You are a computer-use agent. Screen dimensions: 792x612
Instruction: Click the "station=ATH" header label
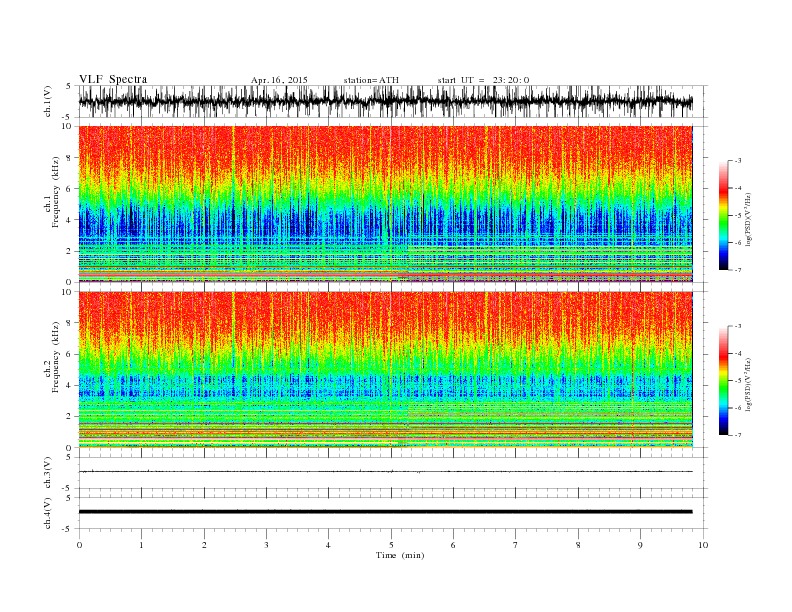click(x=371, y=80)
